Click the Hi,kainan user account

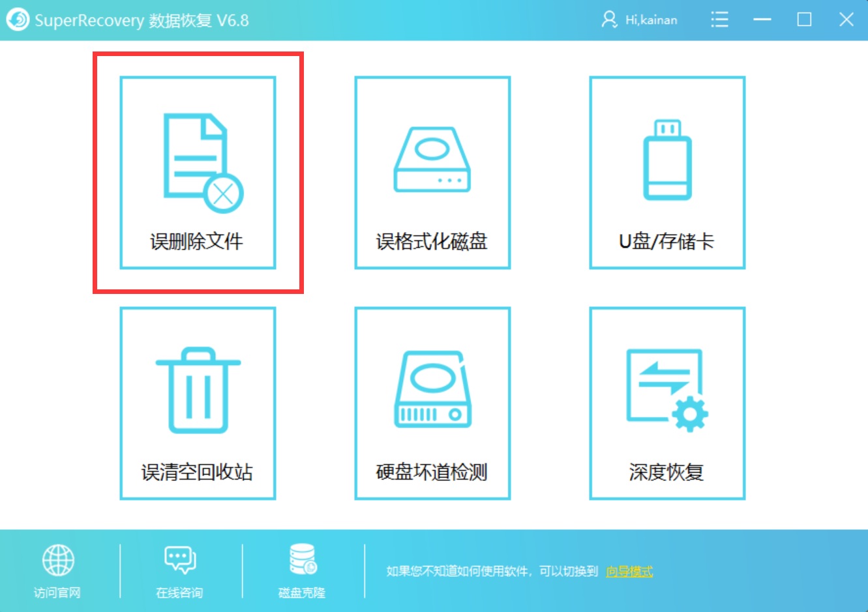[x=639, y=20]
